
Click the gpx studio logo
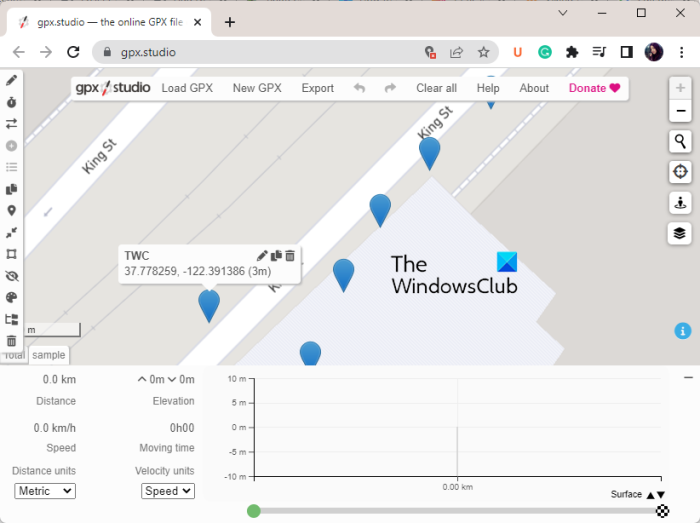(x=112, y=87)
